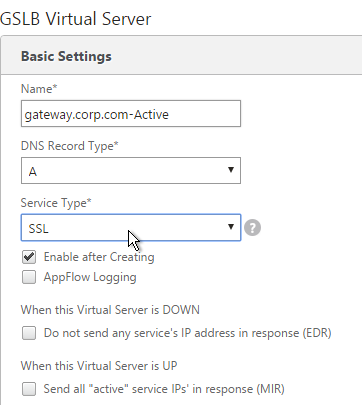Check the MIR send all active IPs box
362x405 pixels.
[x=29, y=389]
